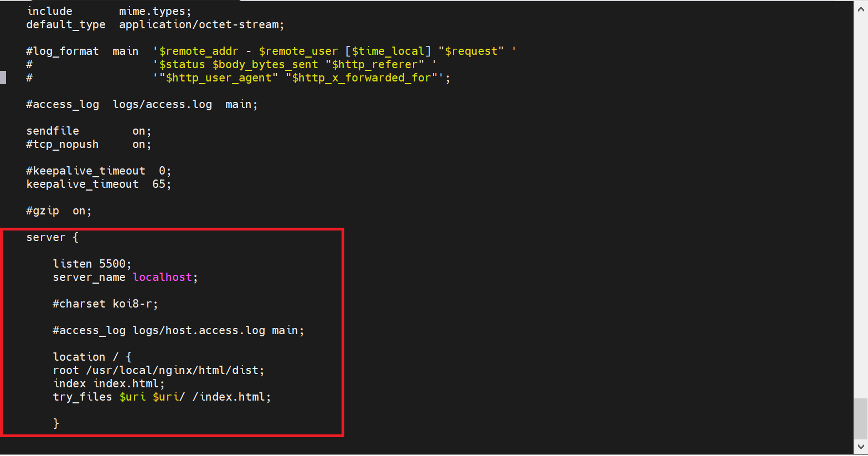
Task: Click the pink 'localhost' server name value
Action: (162, 277)
